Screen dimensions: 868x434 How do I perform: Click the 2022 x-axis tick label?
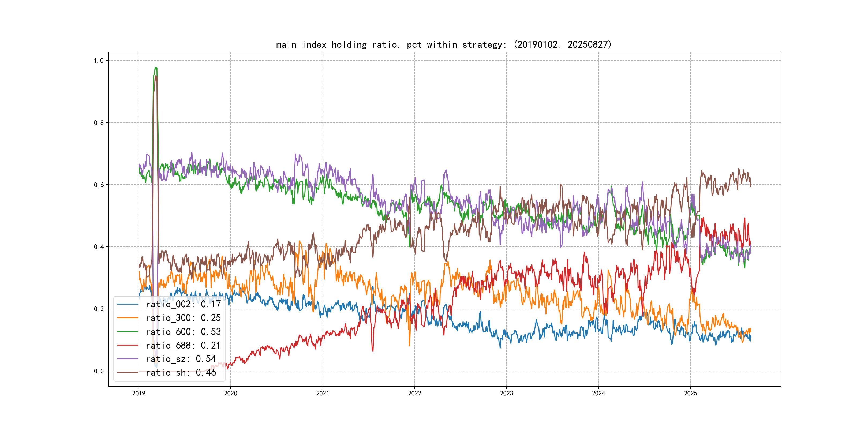coord(414,393)
